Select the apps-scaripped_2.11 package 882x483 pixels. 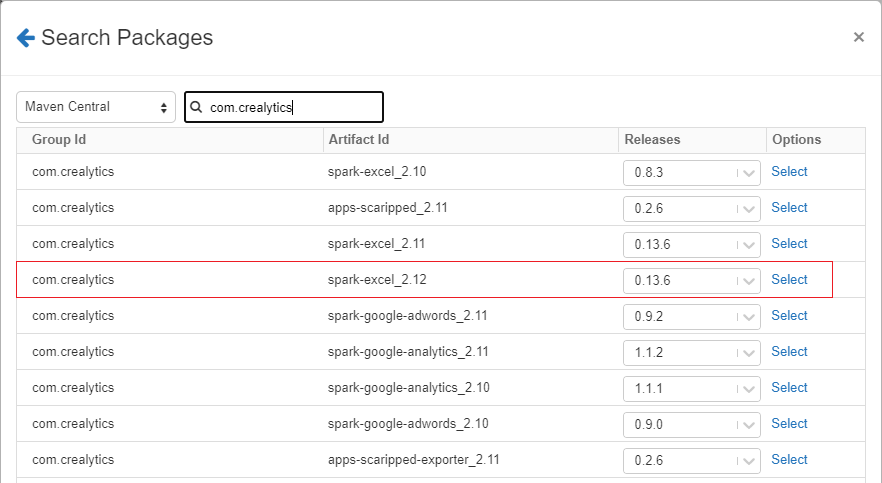(789, 207)
